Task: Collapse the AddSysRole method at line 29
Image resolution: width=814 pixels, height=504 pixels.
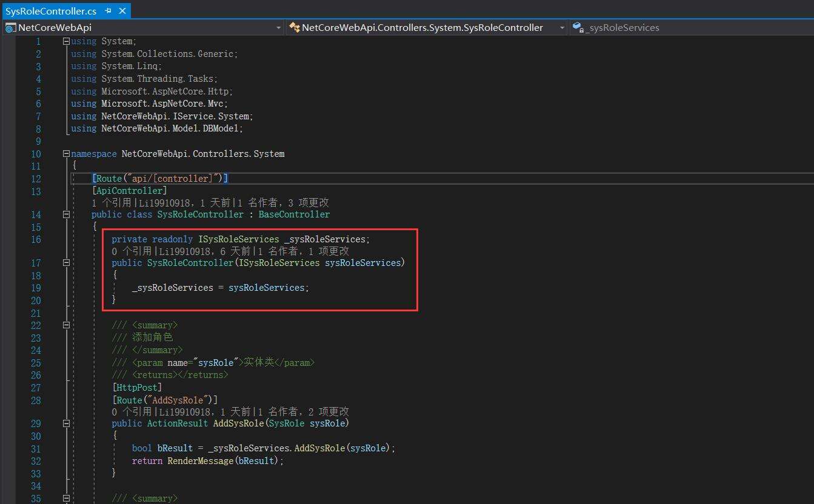Action: coord(66,423)
